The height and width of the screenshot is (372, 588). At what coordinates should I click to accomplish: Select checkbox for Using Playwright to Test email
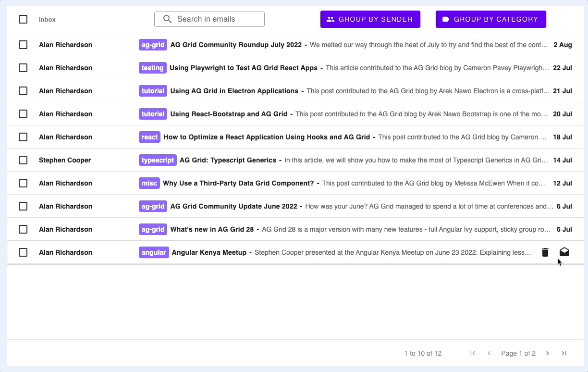(x=23, y=68)
